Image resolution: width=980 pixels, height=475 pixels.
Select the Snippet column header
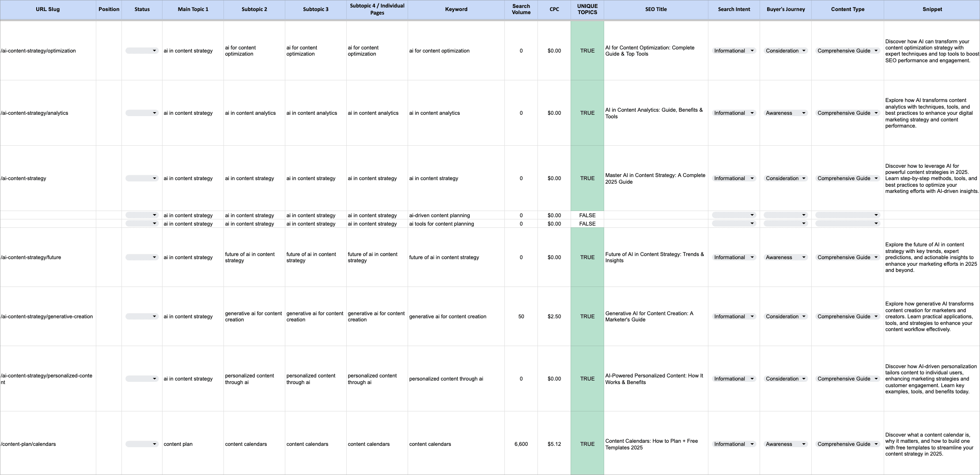coord(932,9)
